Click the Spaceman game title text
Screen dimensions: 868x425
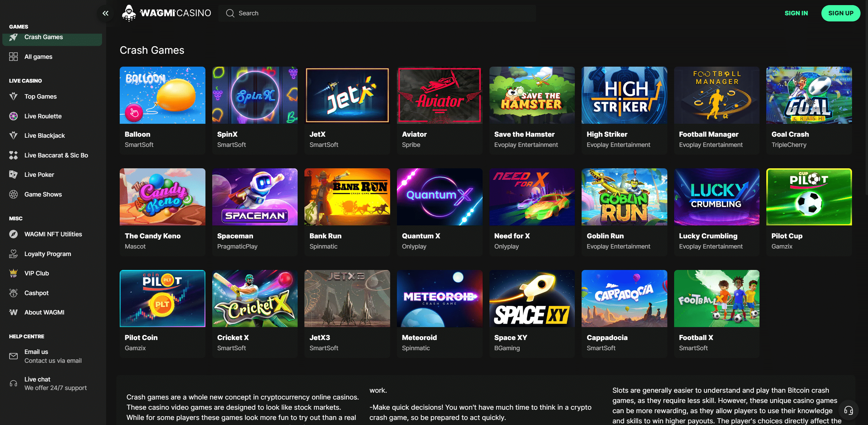pos(235,236)
